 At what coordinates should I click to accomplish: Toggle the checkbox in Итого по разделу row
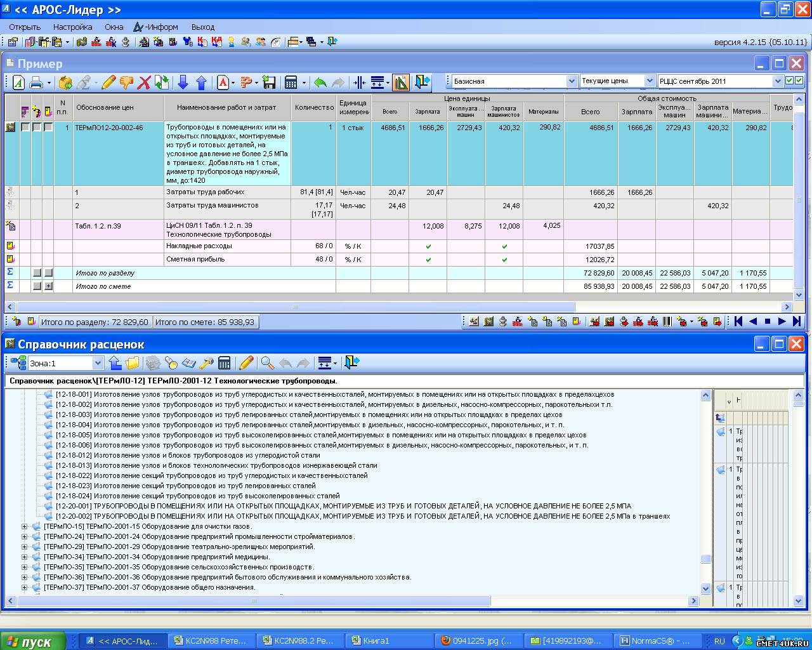coord(37,273)
